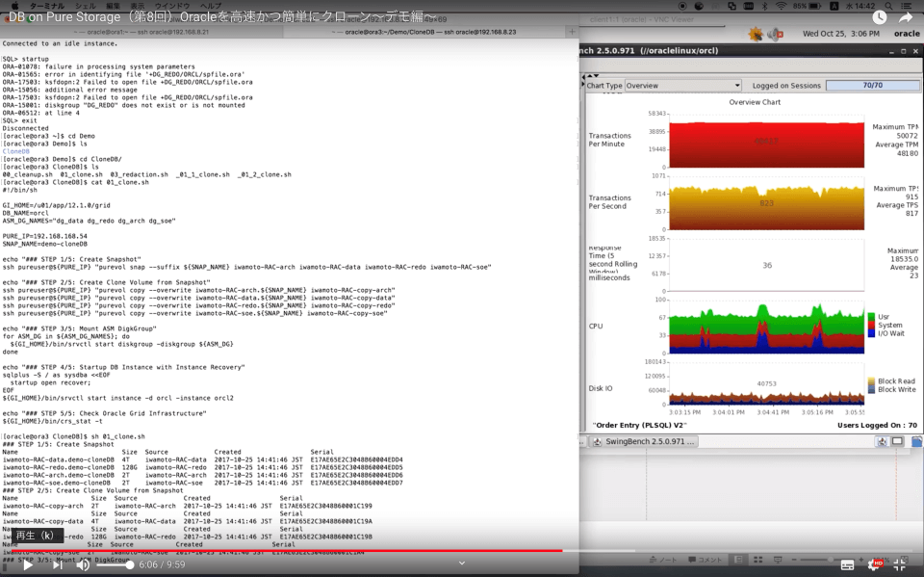Open the 表示 menu

pos(138,6)
